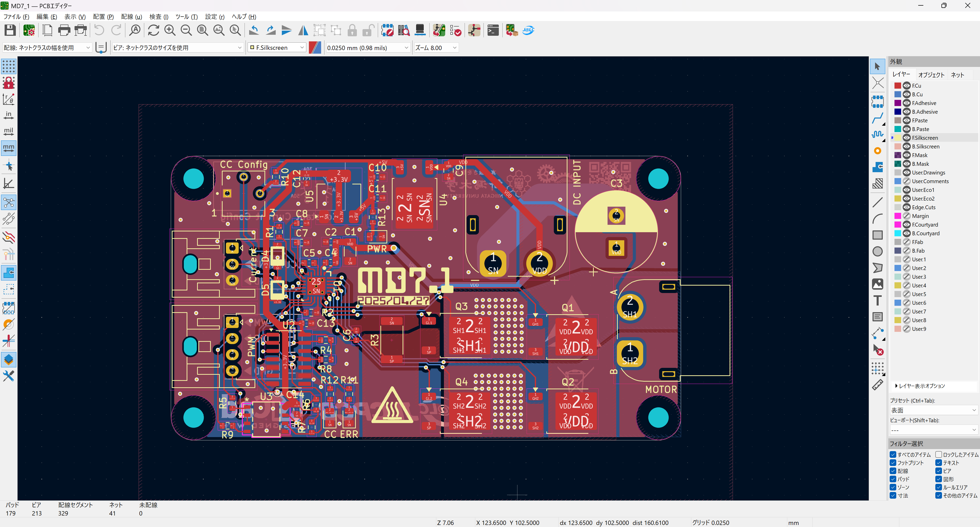Refresh the view with redraw icon
This screenshot has height=527, width=980.
pyautogui.click(x=153, y=30)
